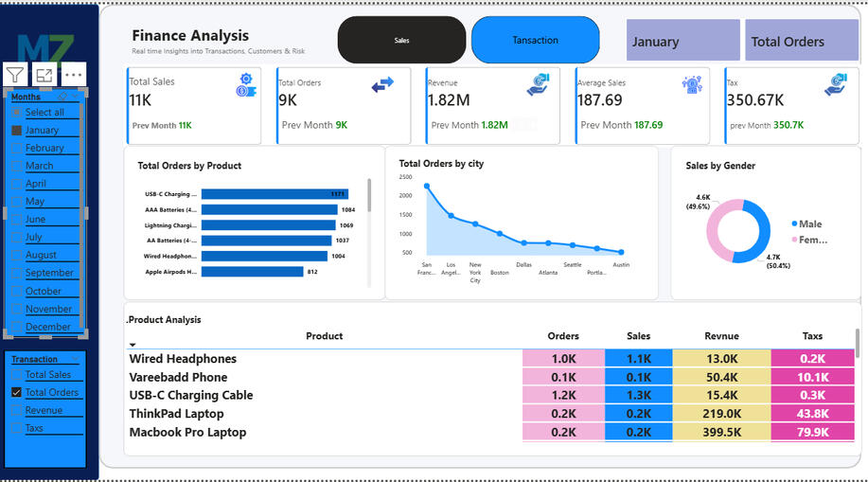Clear selections with the Months eraser icon

[x=63, y=97]
